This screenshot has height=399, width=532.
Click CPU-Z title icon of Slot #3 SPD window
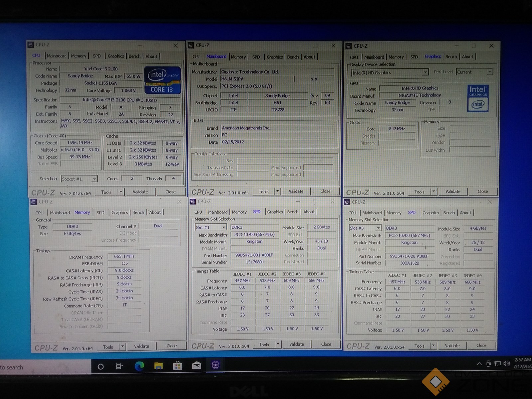click(x=347, y=202)
